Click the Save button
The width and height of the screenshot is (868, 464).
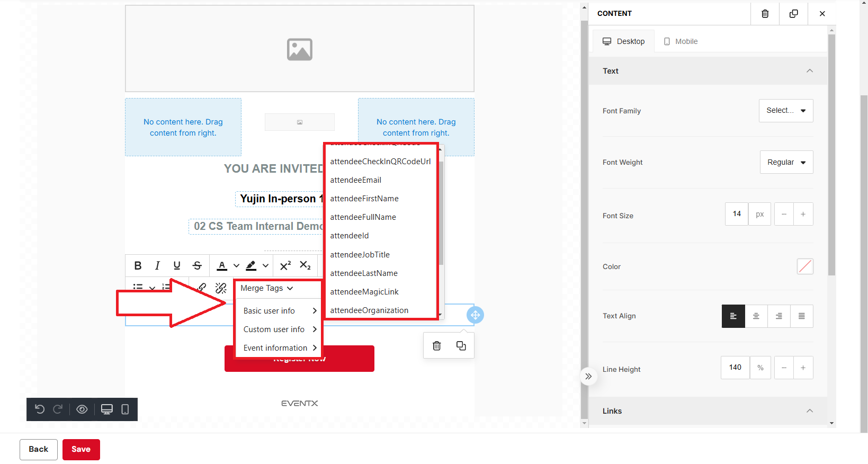(x=81, y=449)
